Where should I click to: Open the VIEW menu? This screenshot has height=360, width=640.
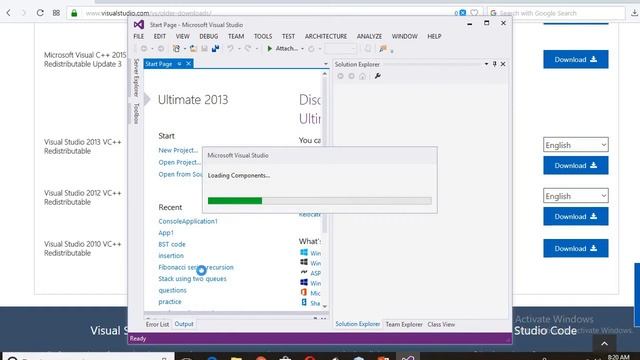coord(182,36)
